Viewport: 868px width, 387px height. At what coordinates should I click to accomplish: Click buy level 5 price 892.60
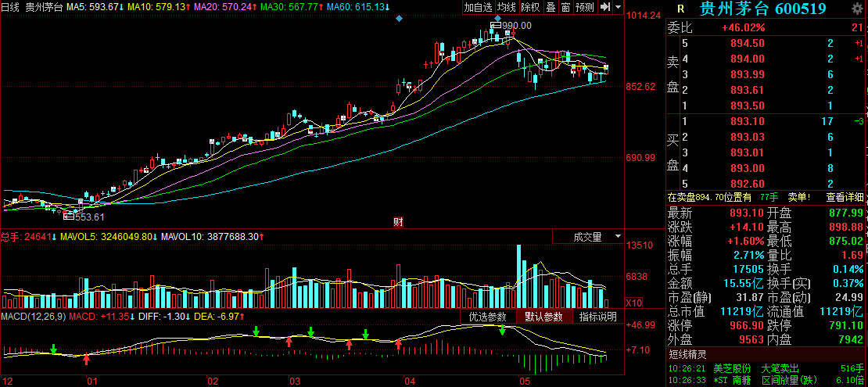coord(746,184)
